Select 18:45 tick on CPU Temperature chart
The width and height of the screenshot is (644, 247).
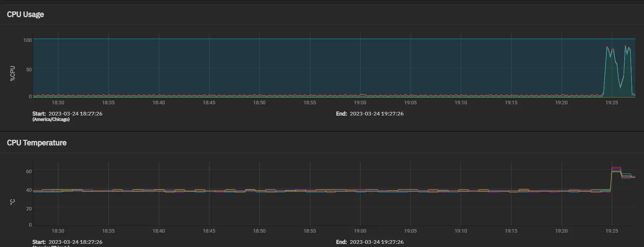[209, 231]
